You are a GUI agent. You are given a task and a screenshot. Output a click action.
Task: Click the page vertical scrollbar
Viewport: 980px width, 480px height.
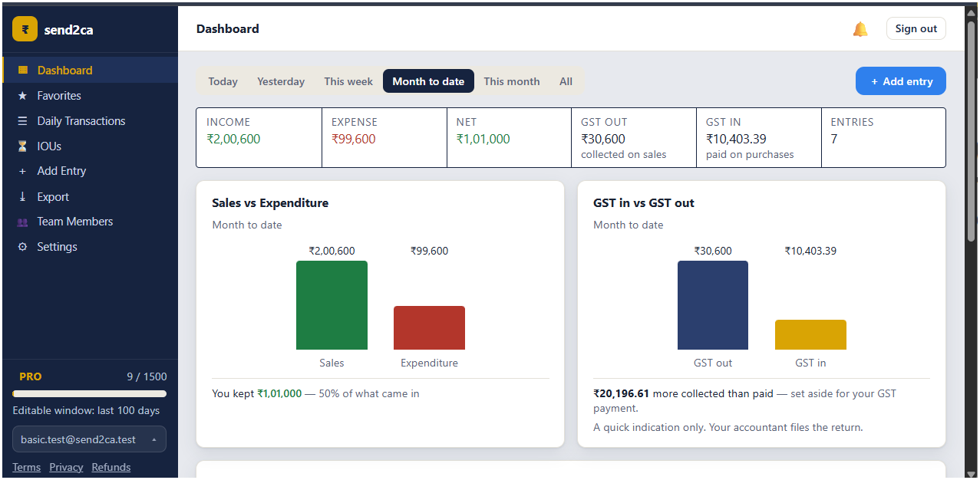(972, 130)
